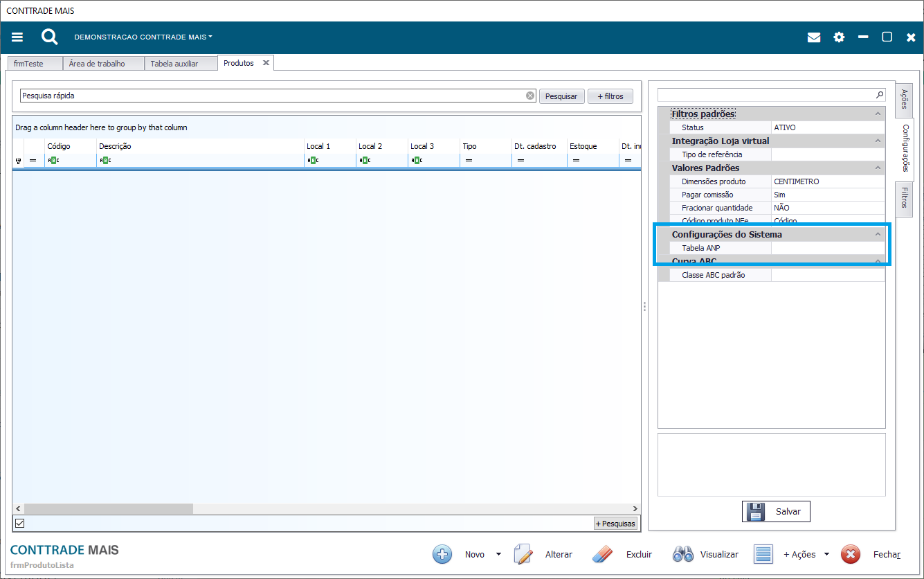Click the Novo plus icon
Screen dimensions: 924x579
tap(442, 554)
